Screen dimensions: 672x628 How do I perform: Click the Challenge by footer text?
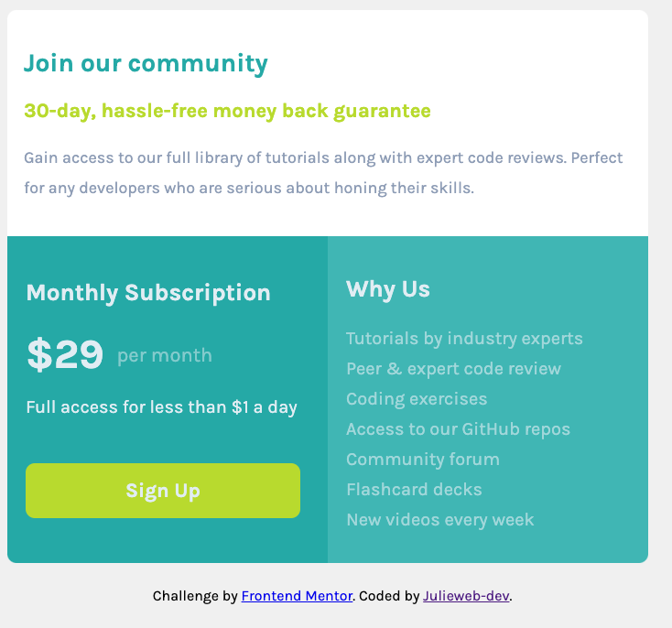[195, 596]
